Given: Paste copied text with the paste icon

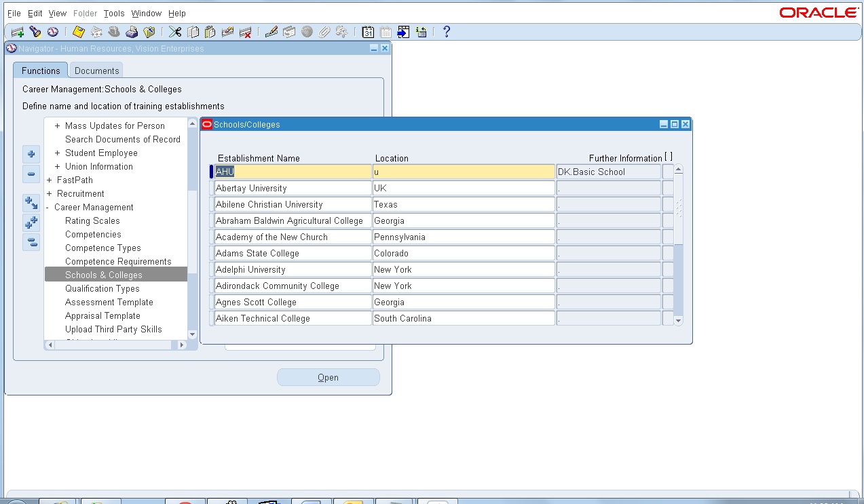Looking at the screenshot, I should (210, 31).
